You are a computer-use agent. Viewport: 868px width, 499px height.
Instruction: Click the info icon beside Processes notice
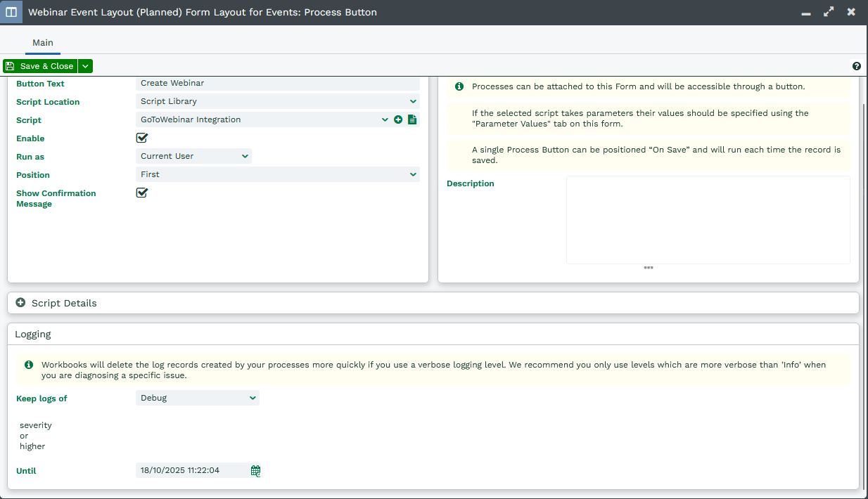point(459,86)
